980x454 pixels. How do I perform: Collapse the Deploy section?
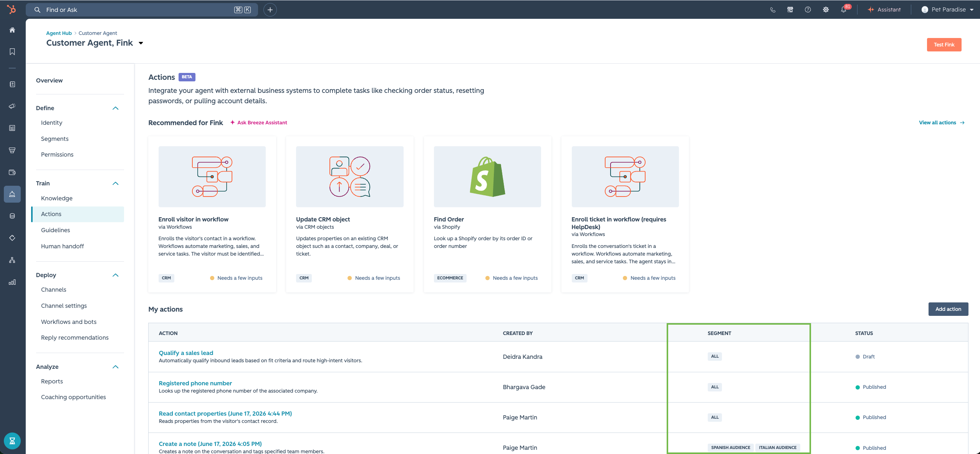[116, 275]
